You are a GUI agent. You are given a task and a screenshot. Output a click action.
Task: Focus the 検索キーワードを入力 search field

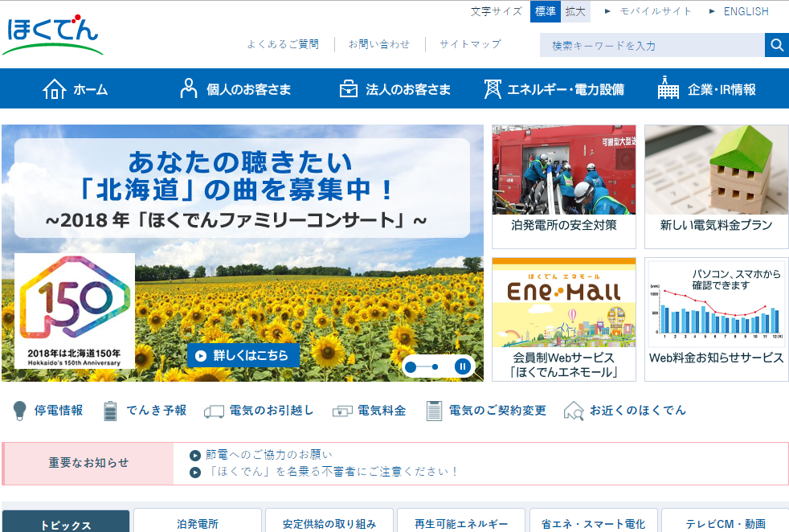(652, 45)
